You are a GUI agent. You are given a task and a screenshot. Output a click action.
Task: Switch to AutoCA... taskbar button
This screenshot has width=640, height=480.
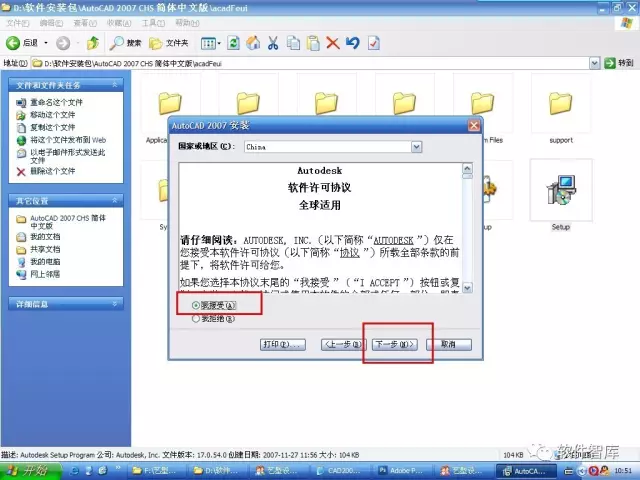point(526,471)
